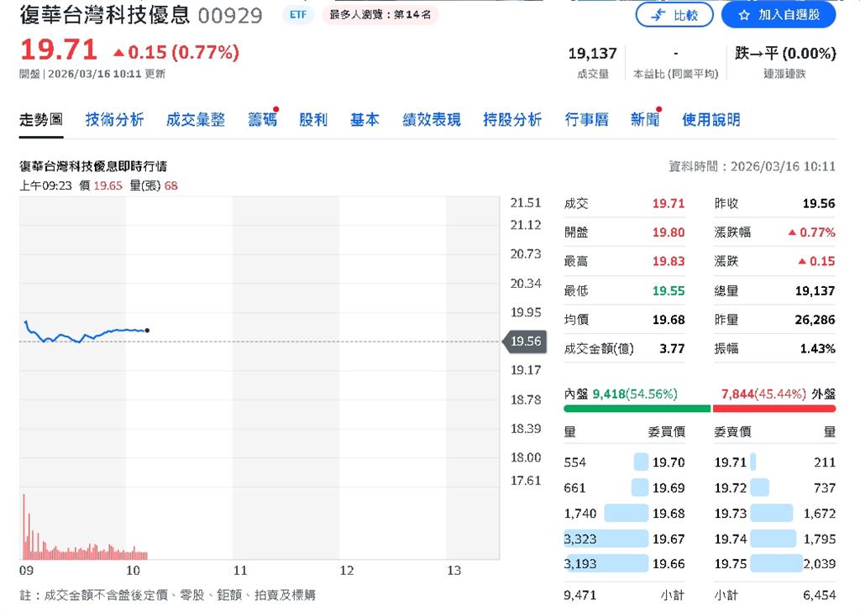Click the red notification dot on 新聞 tab
This screenshot has height=616, width=860.
point(658,107)
